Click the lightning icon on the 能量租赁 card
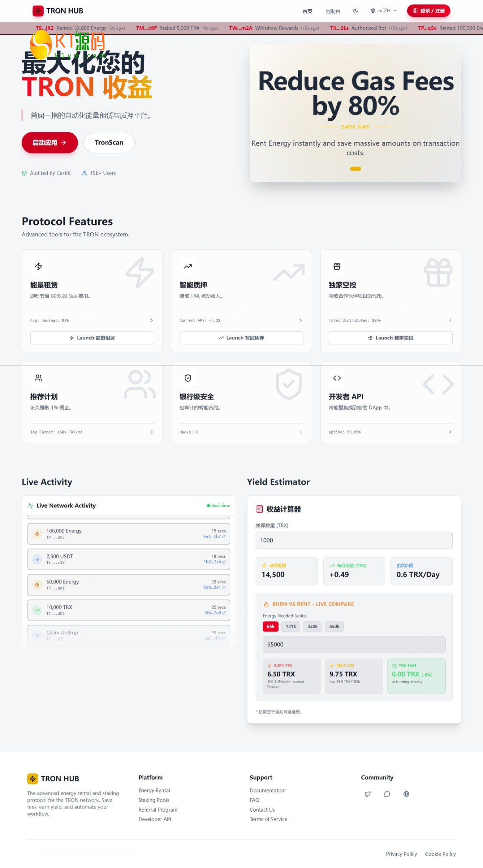This screenshot has height=868, width=483. tap(38, 266)
